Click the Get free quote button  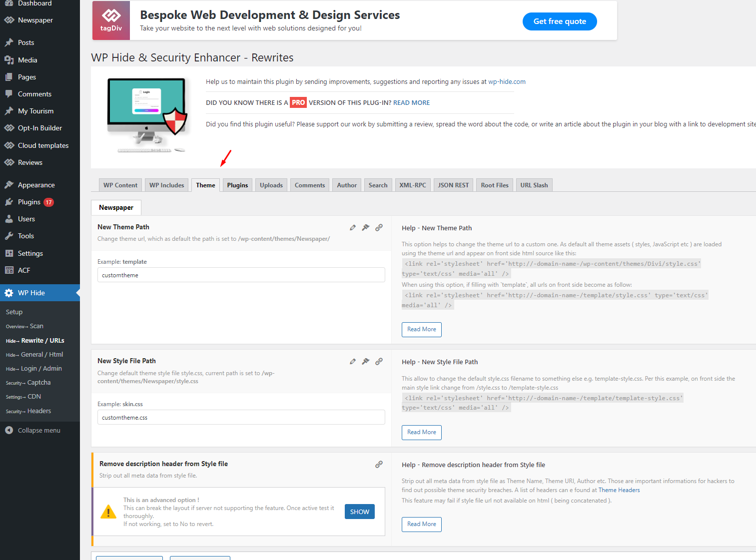[560, 21]
